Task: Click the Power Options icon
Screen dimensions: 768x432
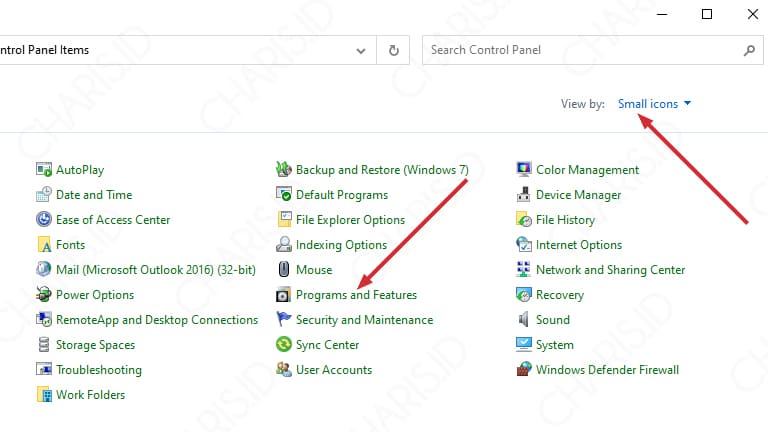Action: 44,295
